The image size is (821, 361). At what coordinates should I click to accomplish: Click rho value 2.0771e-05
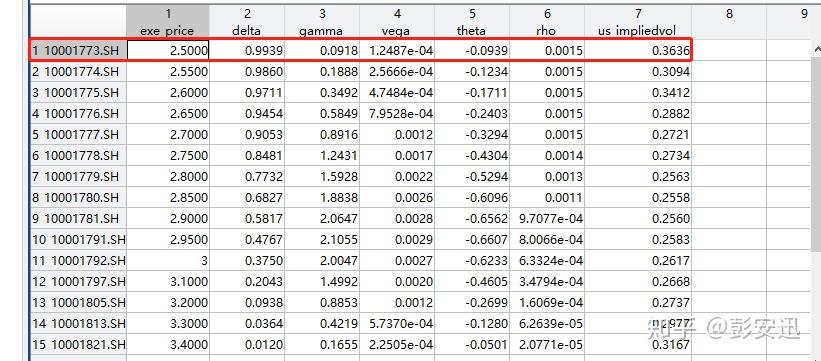(547, 344)
